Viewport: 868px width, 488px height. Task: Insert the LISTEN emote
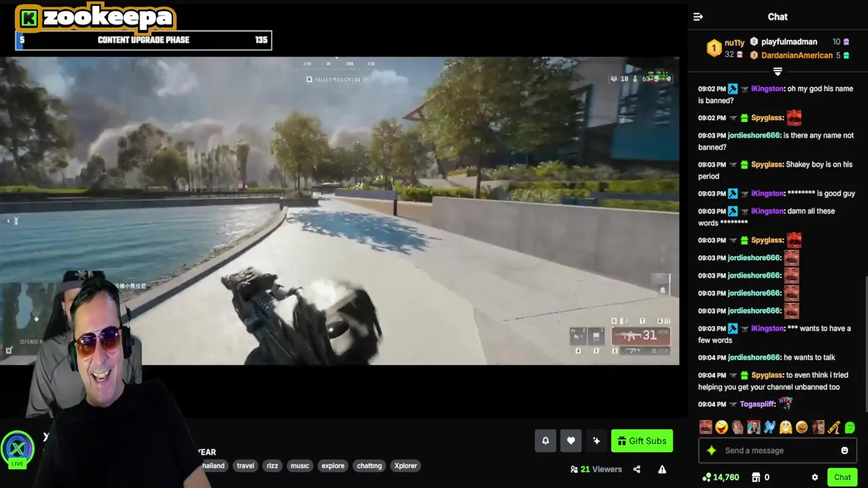coord(834,427)
